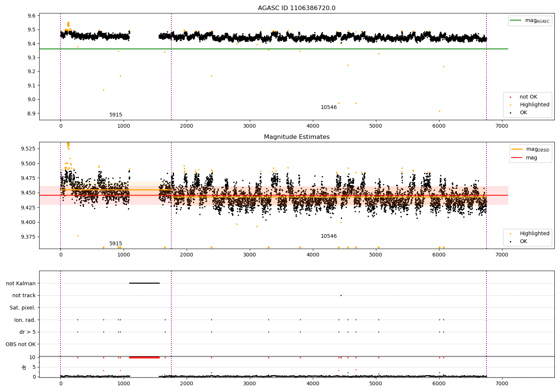Image resolution: width=560 pixels, height=392 pixels.
Task: Click 'Highlighted' in the Magnitude Estimates legend
Action: coord(535,234)
